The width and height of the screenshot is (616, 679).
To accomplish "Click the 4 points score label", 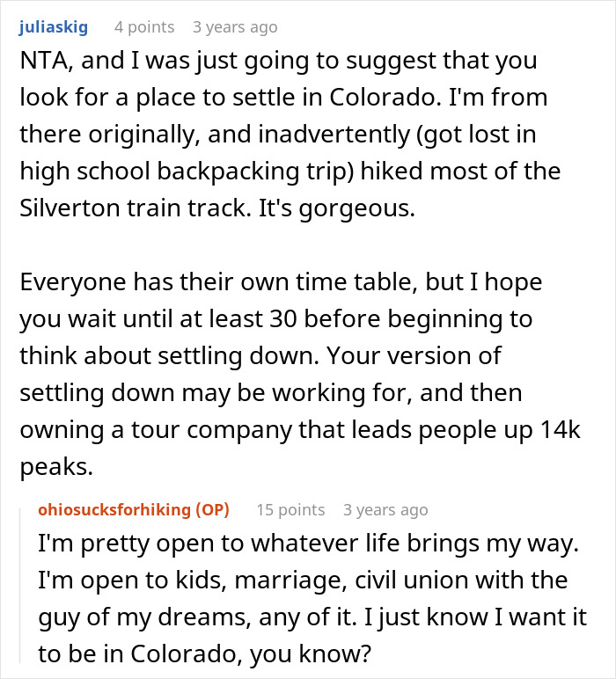I will 144,27.
